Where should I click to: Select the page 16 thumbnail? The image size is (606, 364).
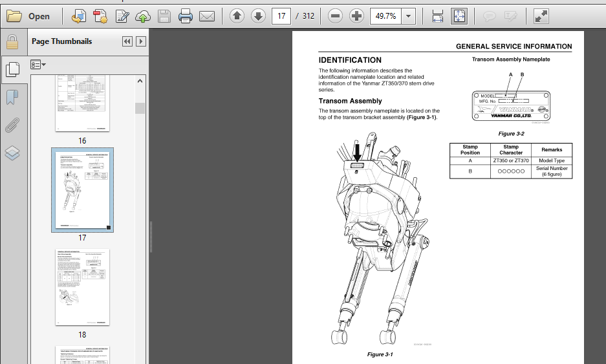pos(82,103)
